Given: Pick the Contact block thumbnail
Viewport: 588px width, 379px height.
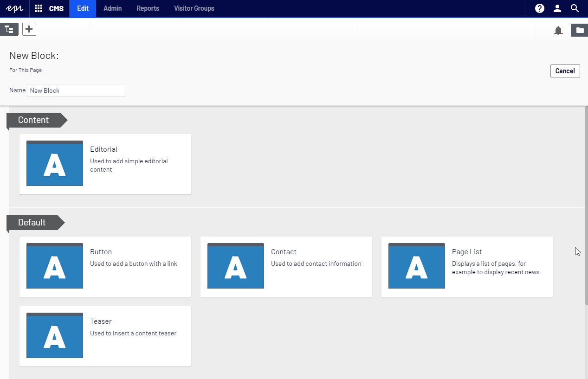Looking at the screenshot, I should [x=236, y=266].
